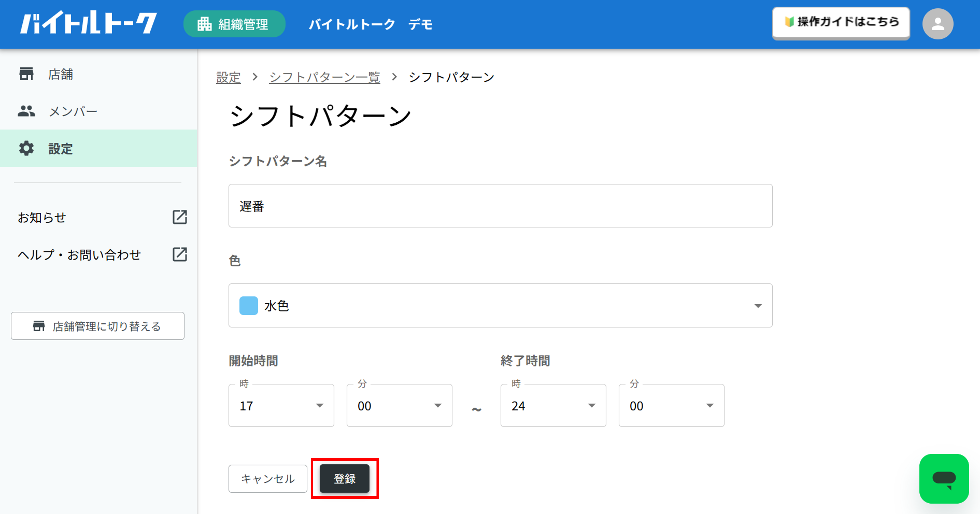The height and width of the screenshot is (514, 980).
Task: Click the バイトルトーク logo
Action: tap(88, 23)
